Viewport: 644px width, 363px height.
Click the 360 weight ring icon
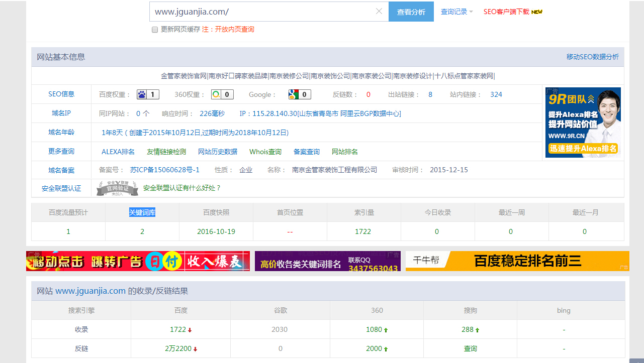(216, 94)
